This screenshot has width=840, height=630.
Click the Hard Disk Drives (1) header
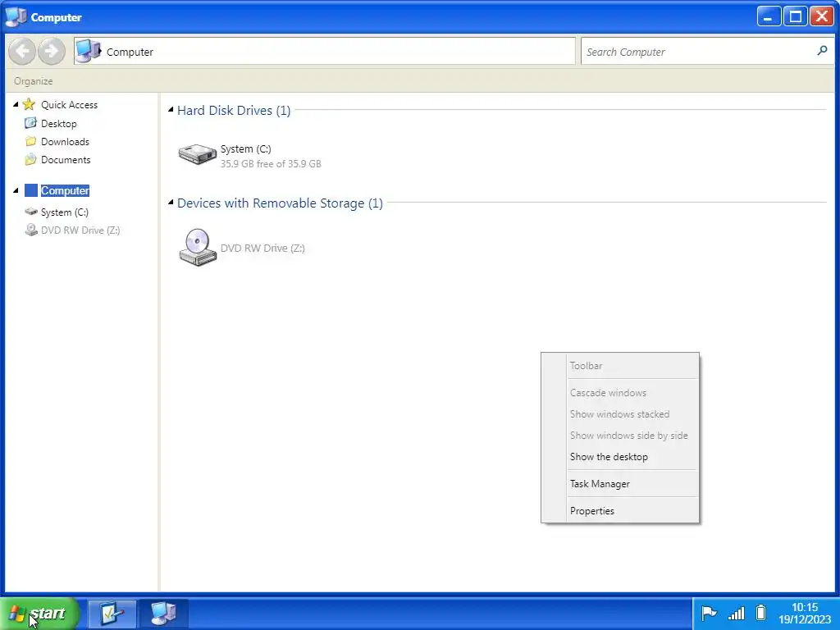(234, 111)
